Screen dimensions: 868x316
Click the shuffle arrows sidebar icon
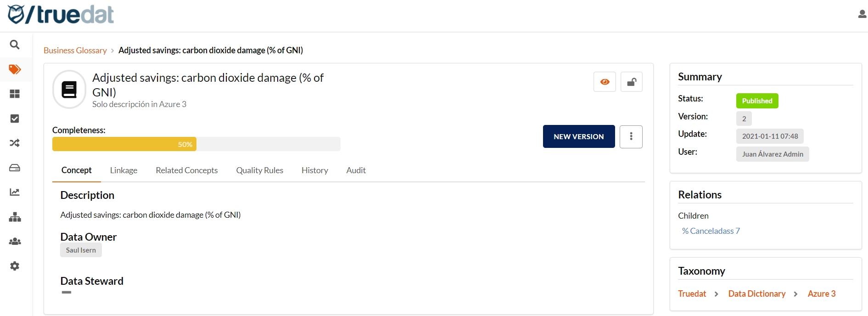click(x=15, y=143)
